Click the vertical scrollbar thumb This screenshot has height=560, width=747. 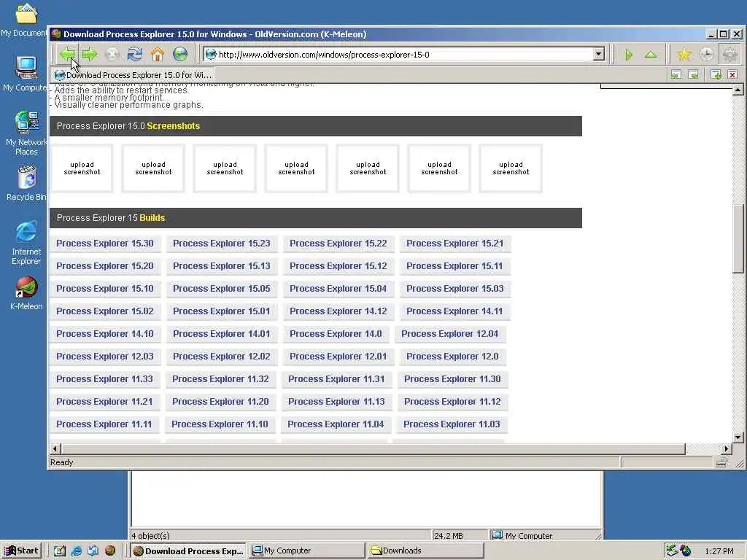tap(738, 238)
